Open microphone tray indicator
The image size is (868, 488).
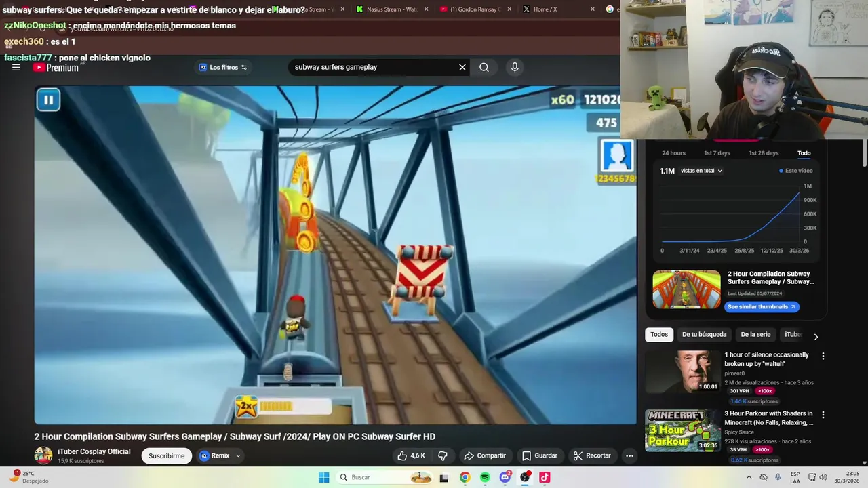click(778, 477)
